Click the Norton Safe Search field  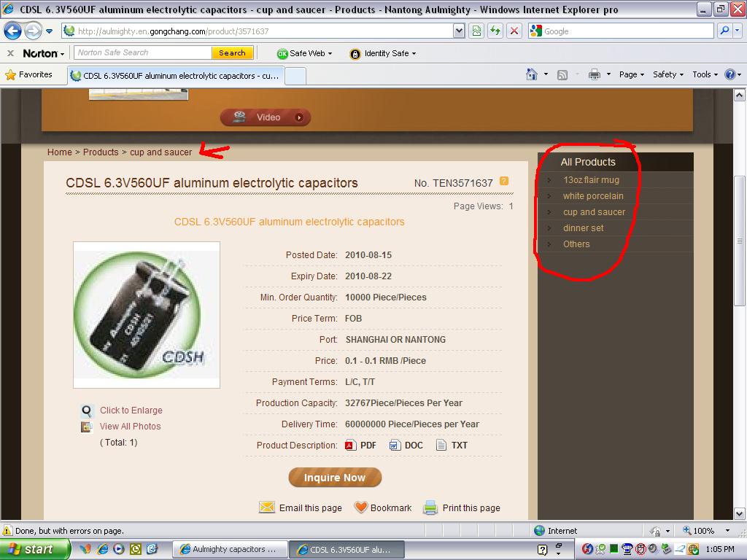click(143, 52)
